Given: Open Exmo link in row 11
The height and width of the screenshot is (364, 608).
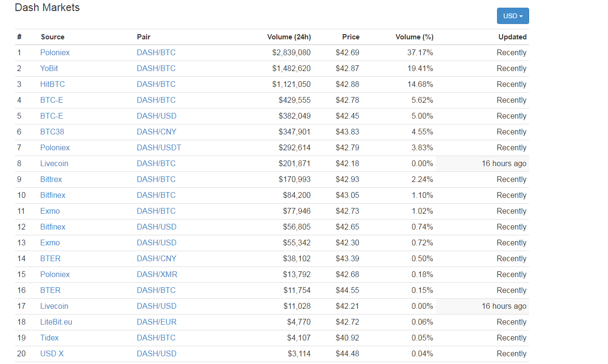Looking at the screenshot, I should 50,211.
